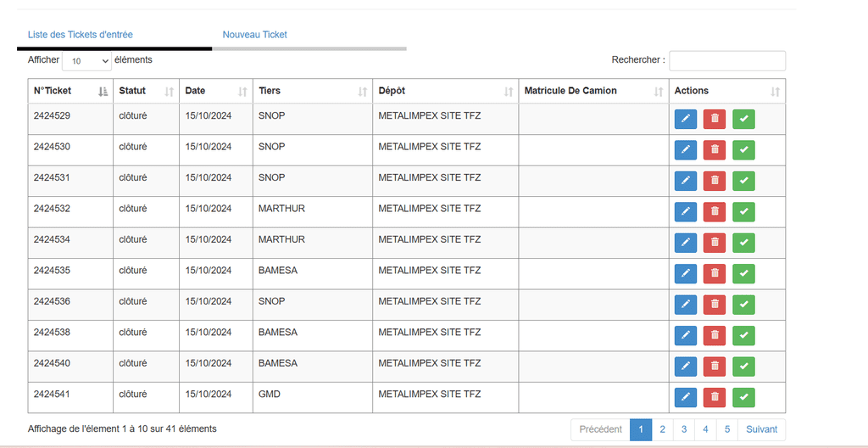Validate ticket 2424534 with green checkmark

[744, 243]
